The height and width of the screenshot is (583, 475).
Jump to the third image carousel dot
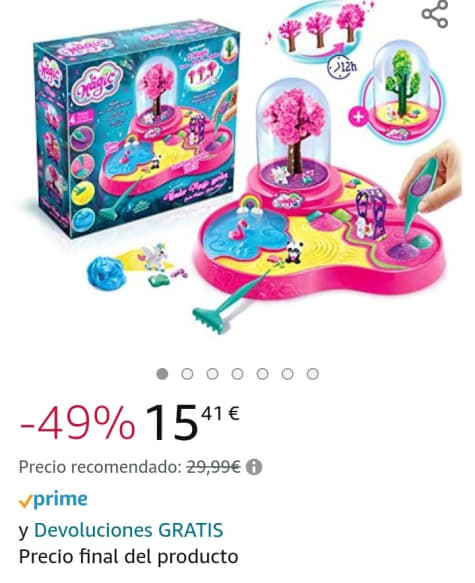click(x=212, y=374)
